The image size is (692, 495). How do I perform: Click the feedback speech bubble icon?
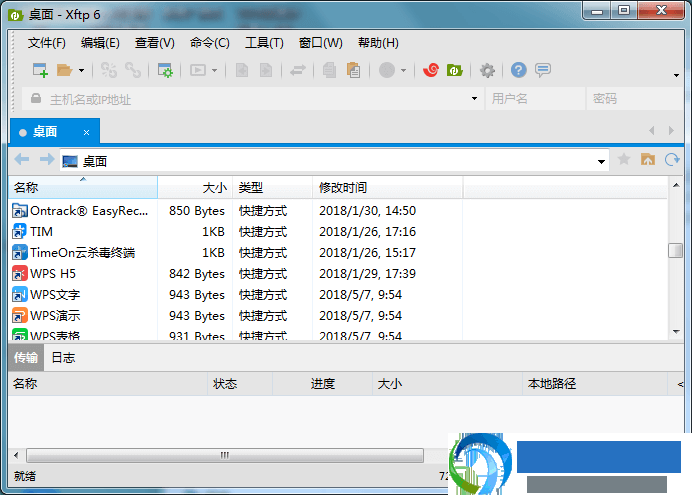(543, 70)
